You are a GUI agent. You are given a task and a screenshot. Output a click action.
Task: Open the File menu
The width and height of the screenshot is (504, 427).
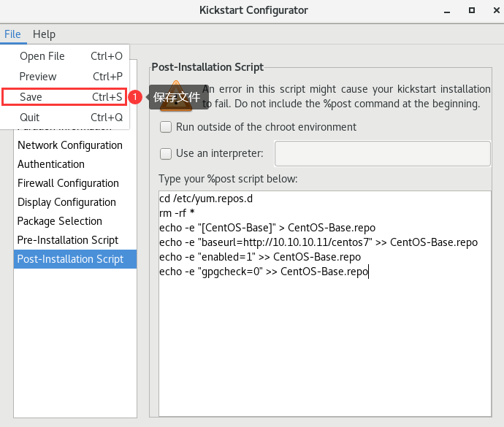pos(12,34)
